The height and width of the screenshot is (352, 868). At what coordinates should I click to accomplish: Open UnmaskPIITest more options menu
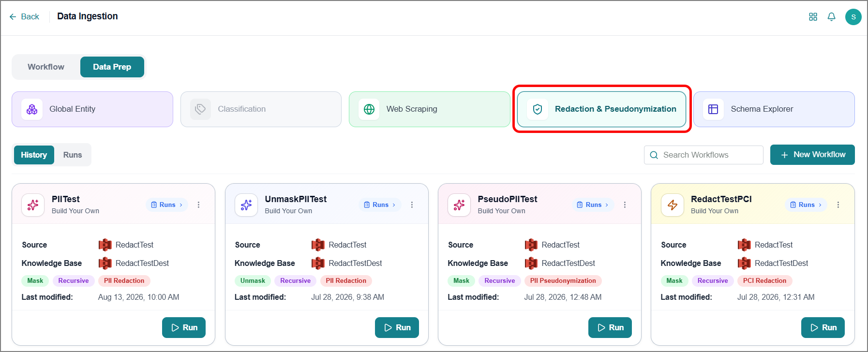[x=412, y=205]
